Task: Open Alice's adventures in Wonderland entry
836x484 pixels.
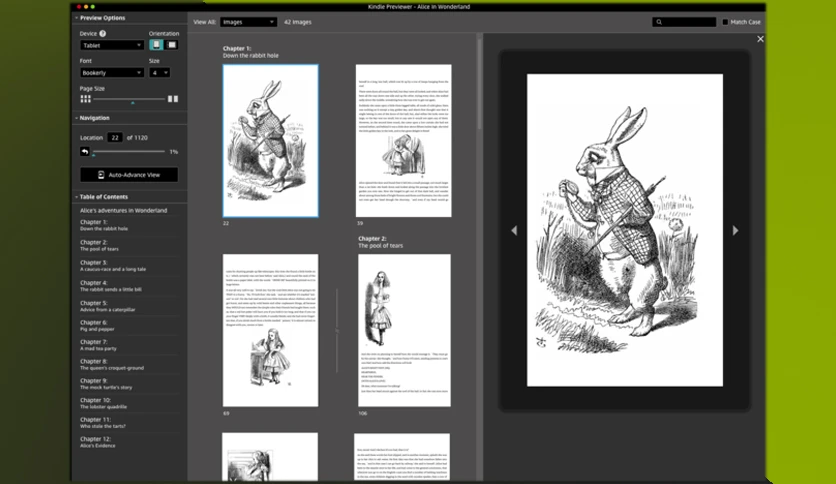Action: point(124,211)
